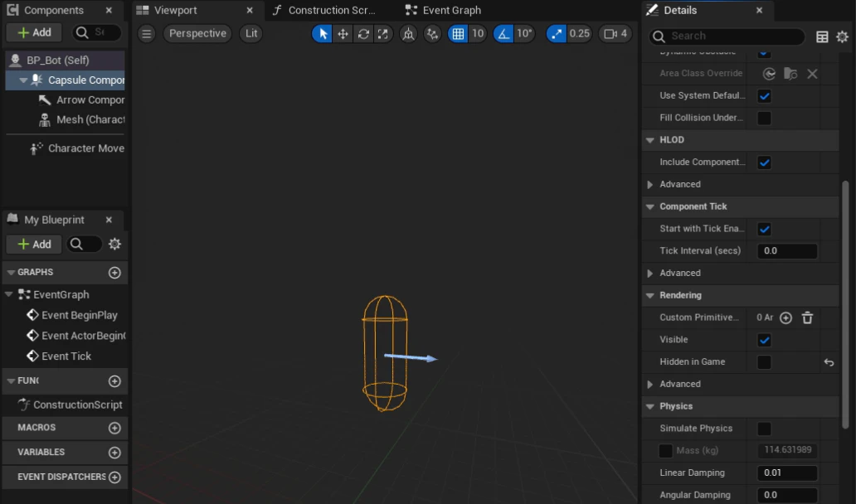Viewport: 856px width, 504px height.
Task: Choose the select objects arrow tool
Action: click(323, 34)
